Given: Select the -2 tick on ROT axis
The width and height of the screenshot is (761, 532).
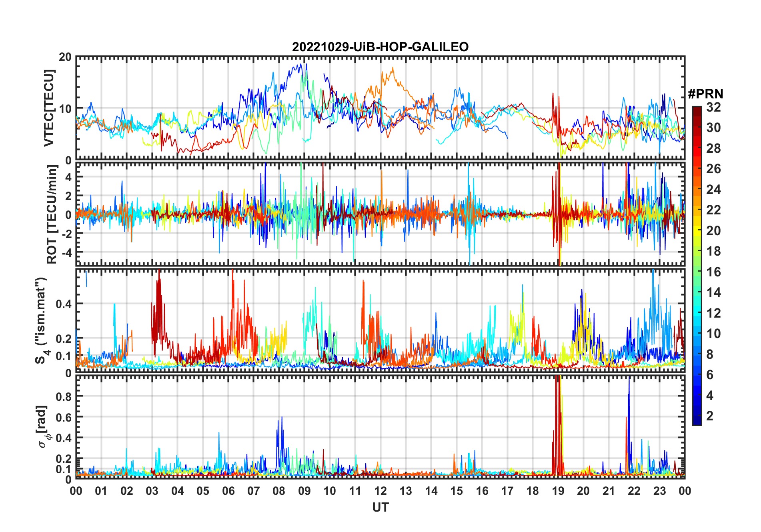Looking at the screenshot, I should tap(67, 233).
